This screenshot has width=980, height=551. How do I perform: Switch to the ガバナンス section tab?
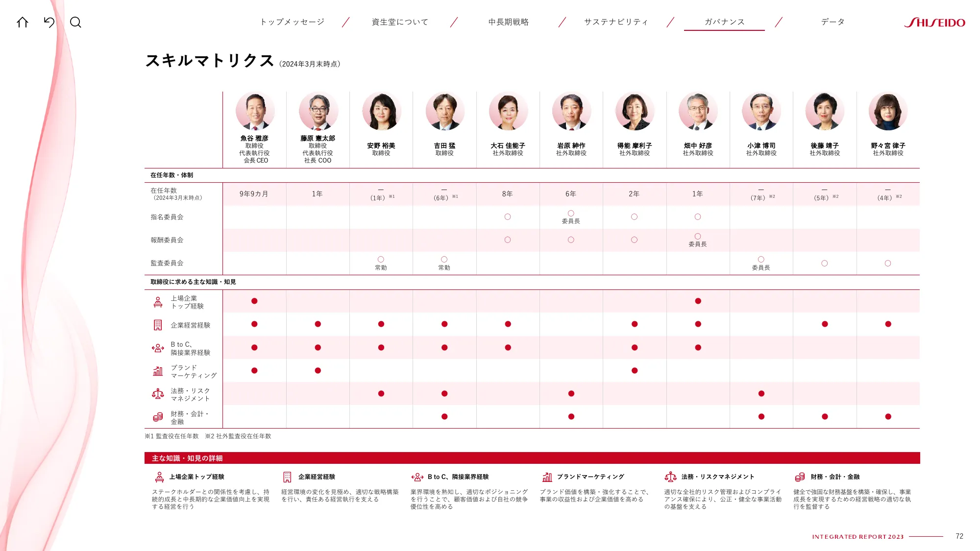(724, 22)
